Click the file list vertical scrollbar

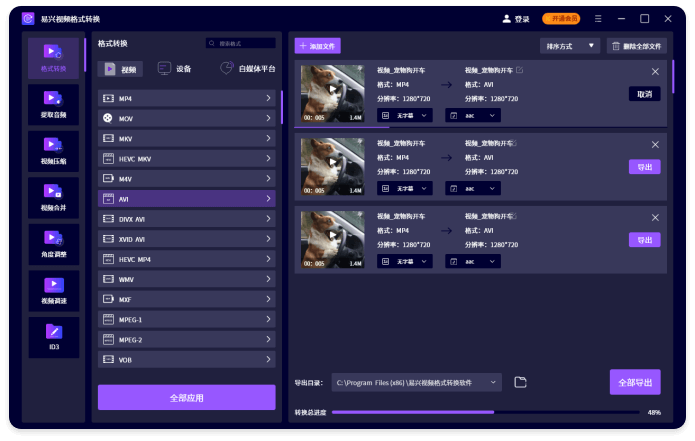[673, 77]
